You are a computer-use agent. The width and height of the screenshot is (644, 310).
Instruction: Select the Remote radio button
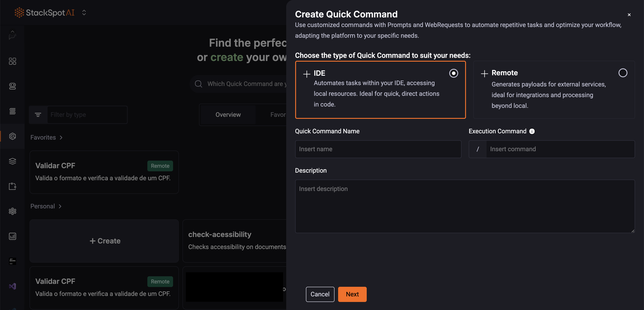click(623, 73)
